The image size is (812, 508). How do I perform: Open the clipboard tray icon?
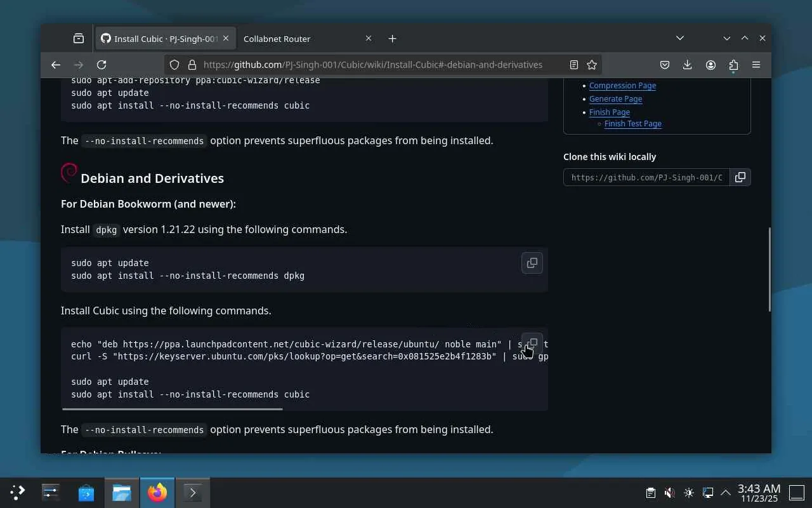click(651, 493)
